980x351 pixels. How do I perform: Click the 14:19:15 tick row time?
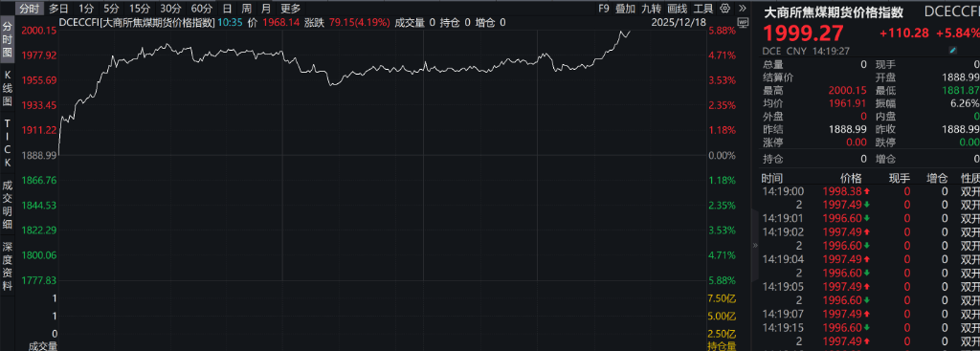click(783, 327)
